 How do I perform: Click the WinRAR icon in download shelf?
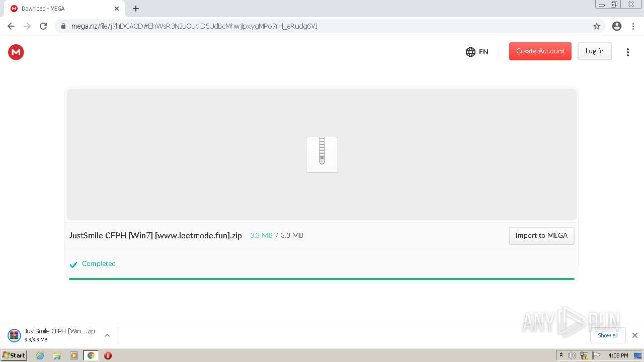[14, 335]
